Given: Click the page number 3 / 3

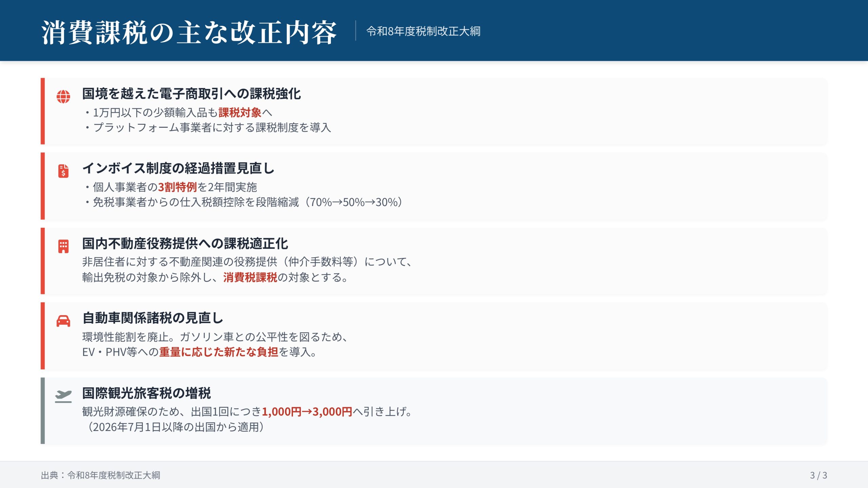Looking at the screenshot, I should [x=818, y=475].
